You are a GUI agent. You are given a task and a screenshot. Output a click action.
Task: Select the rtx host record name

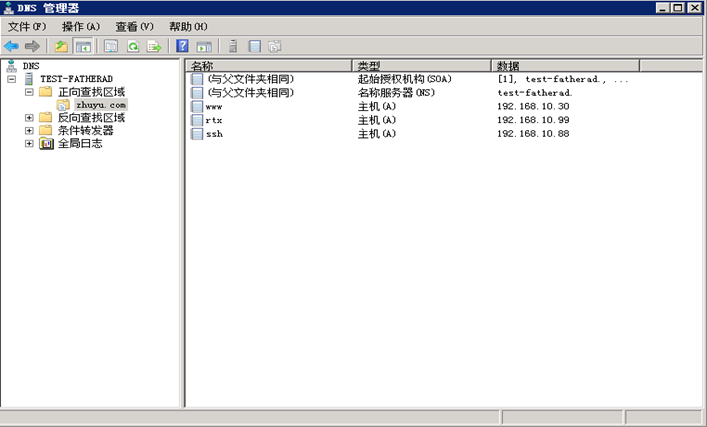[214, 120]
